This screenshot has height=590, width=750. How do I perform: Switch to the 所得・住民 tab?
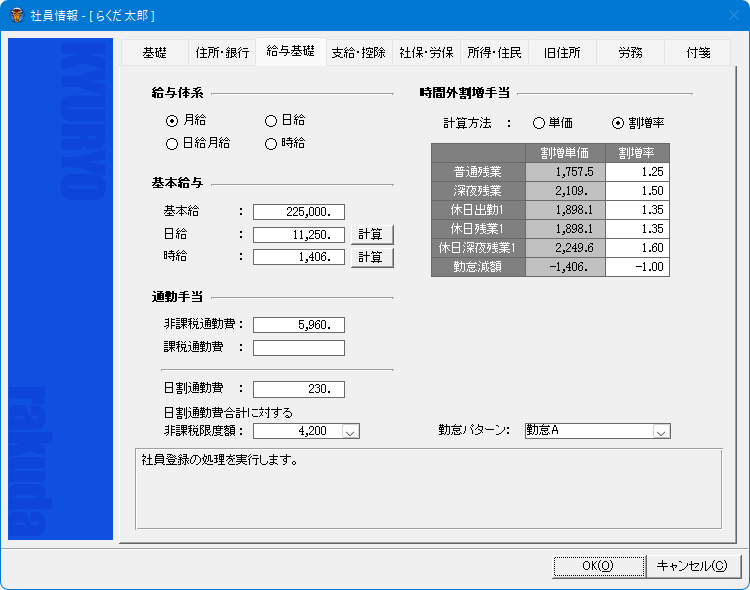click(494, 53)
